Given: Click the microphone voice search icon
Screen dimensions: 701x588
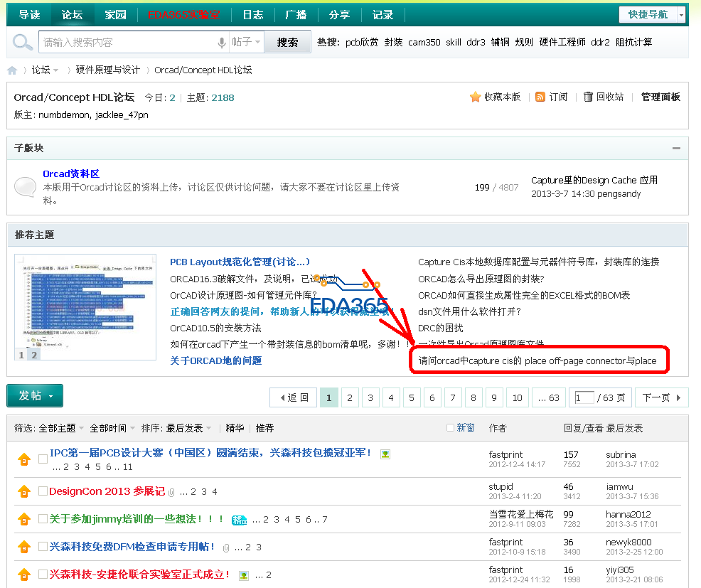Looking at the screenshot, I should coord(221,43).
